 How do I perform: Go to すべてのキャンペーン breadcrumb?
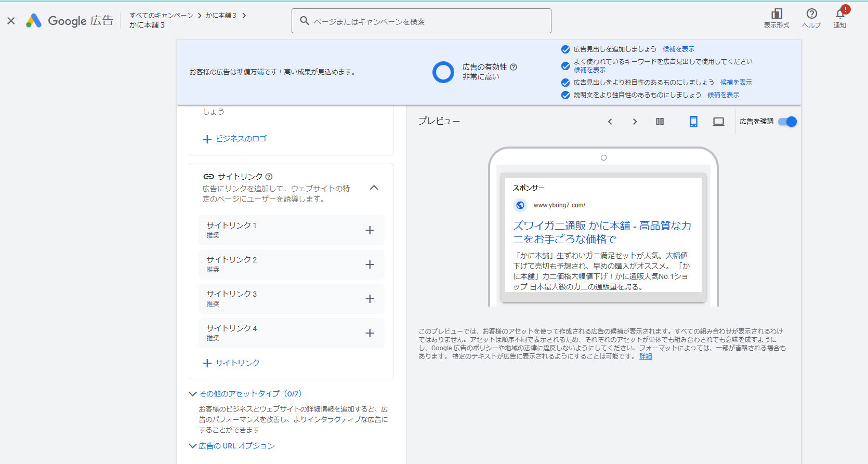pyautogui.click(x=161, y=16)
